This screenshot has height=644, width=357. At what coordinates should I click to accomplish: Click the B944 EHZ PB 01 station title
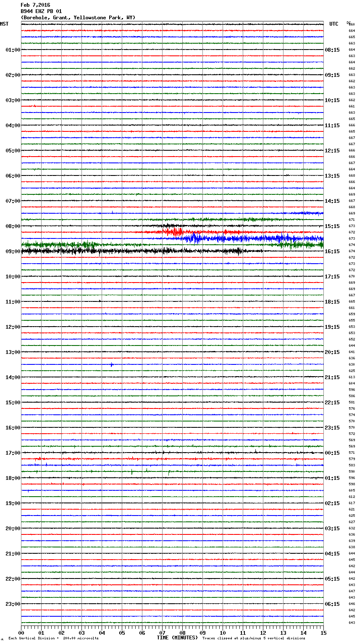41,11
